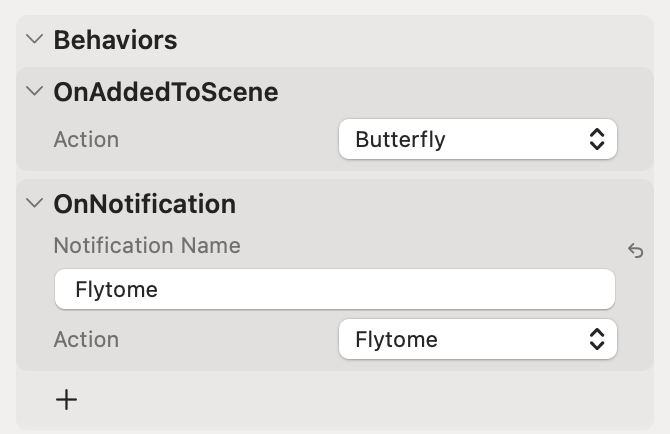Open the Flytome action dropdown
Viewport: 670px width, 434px height.
(478, 339)
